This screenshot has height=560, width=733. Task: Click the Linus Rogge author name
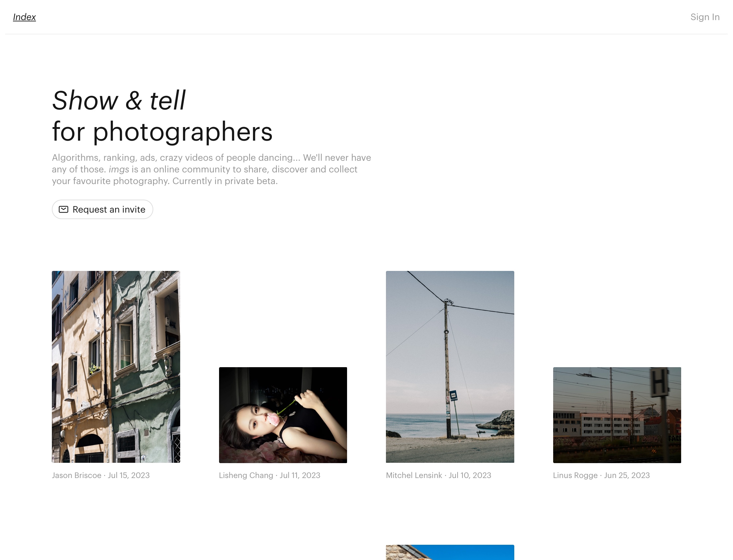pos(575,475)
